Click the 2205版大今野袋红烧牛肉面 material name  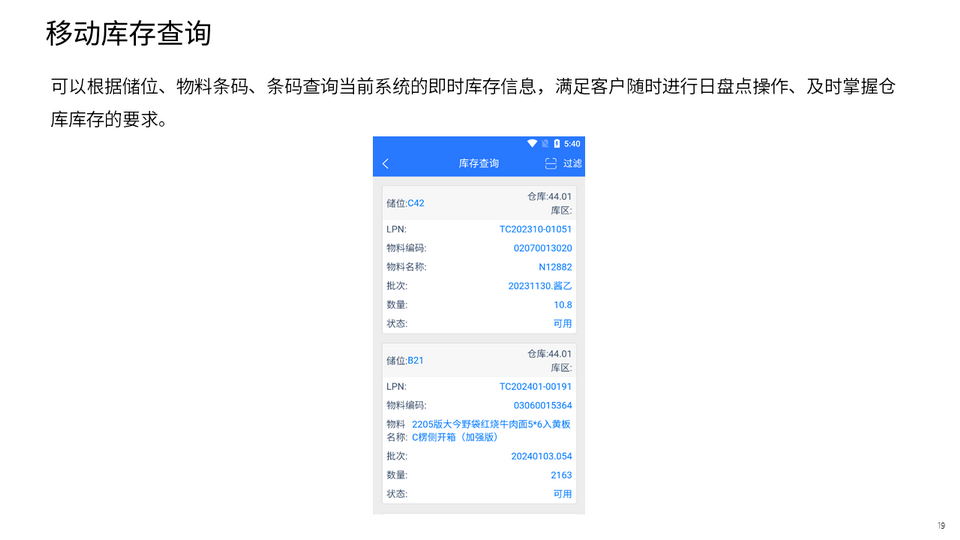(490, 431)
